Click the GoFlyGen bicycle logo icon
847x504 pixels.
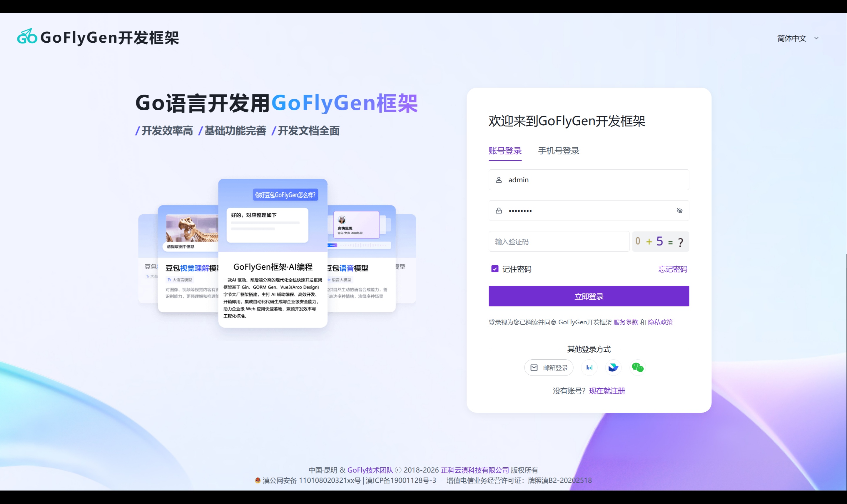[27, 37]
